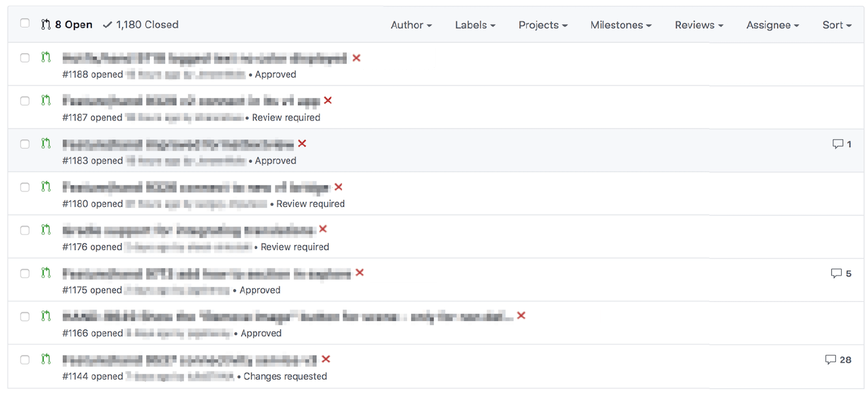Screen dimensions: 868x398
Task: Click the failed status X for #1187
Action: (x=327, y=100)
